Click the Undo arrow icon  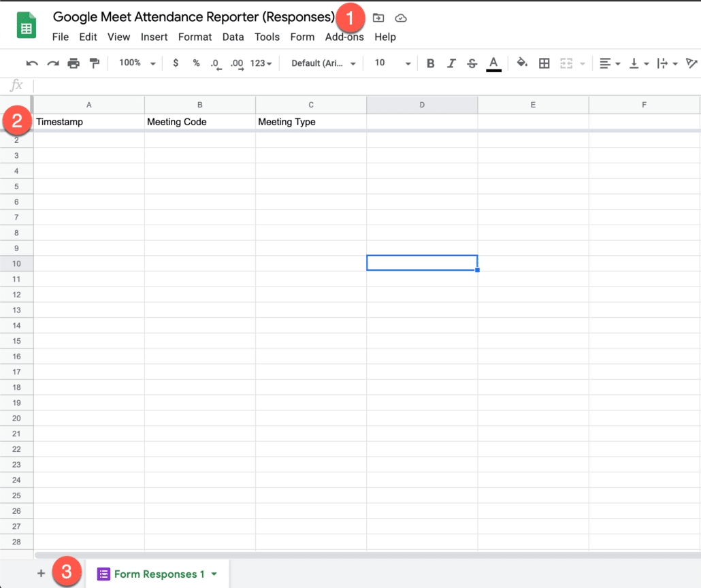32,63
